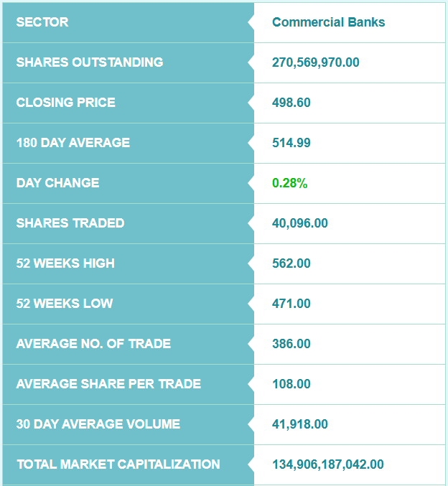448x486 pixels.
Task: Click the total market capitalization value 134,906,187,042.00
Action: tap(327, 464)
